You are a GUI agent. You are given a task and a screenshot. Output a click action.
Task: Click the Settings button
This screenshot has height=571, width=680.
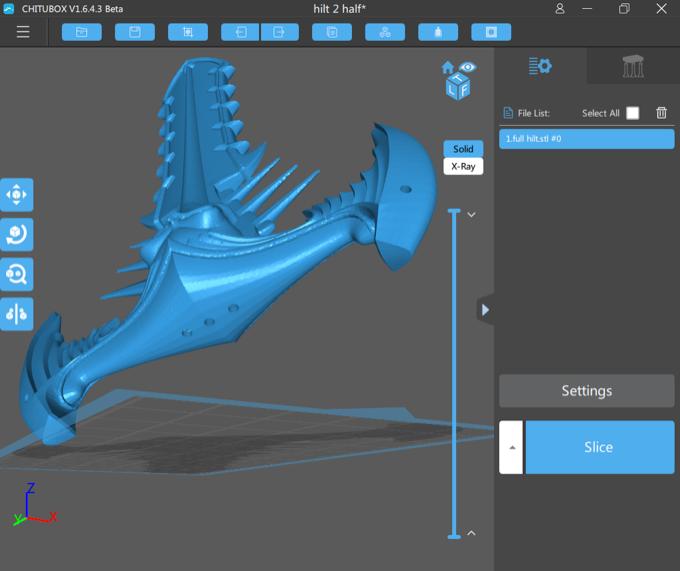pyautogui.click(x=586, y=391)
